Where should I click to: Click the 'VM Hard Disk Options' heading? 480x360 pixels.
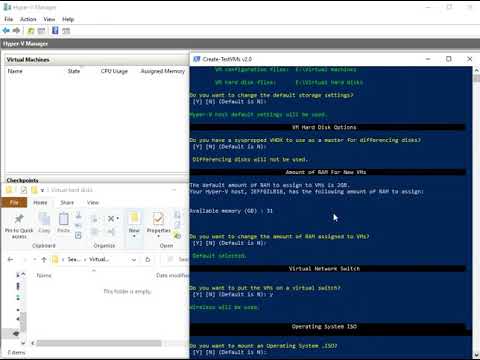pos(324,127)
